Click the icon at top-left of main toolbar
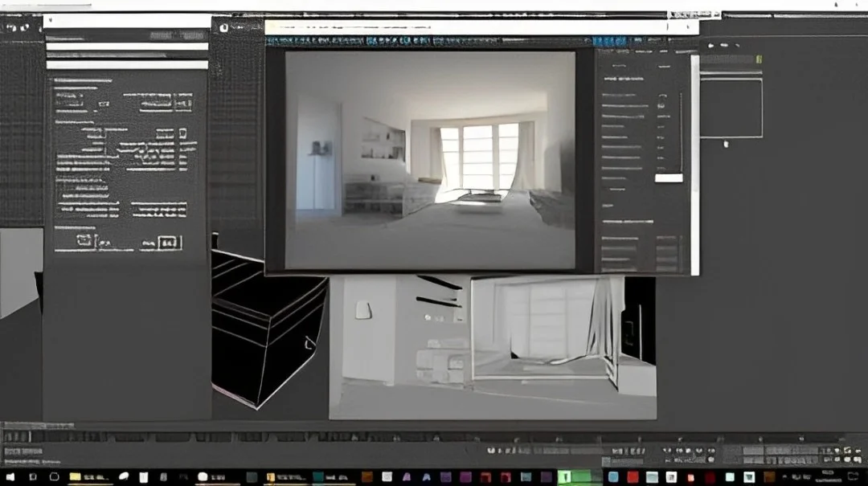 [8, 27]
